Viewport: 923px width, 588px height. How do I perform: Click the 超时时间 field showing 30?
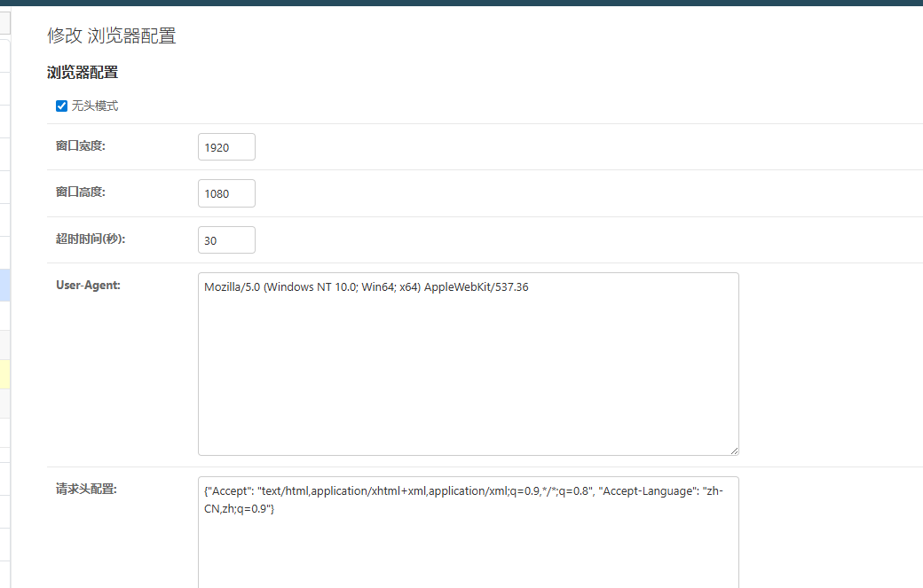coord(226,240)
